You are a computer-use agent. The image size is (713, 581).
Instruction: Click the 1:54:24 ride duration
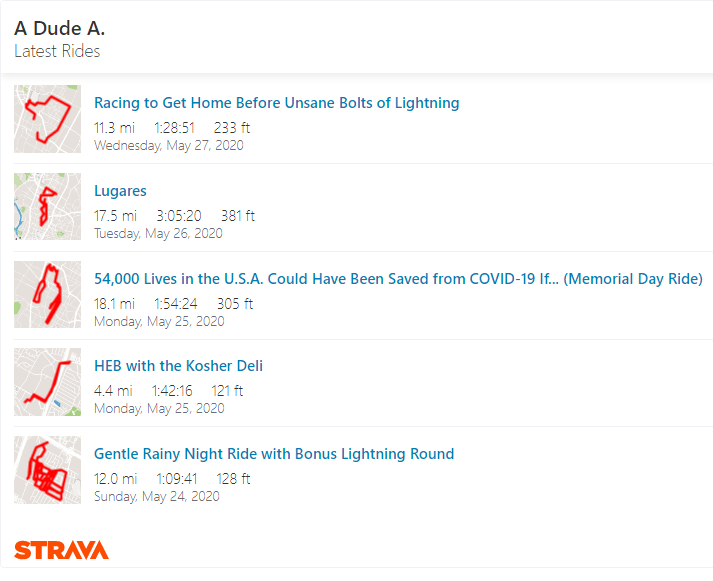(175, 304)
